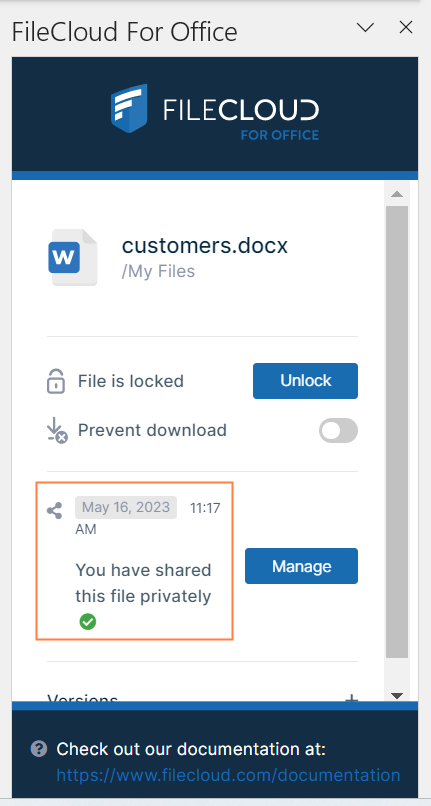This screenshot has height=806, width=431.
Task: Open Manage for the private share
Action: pos(301,566)
